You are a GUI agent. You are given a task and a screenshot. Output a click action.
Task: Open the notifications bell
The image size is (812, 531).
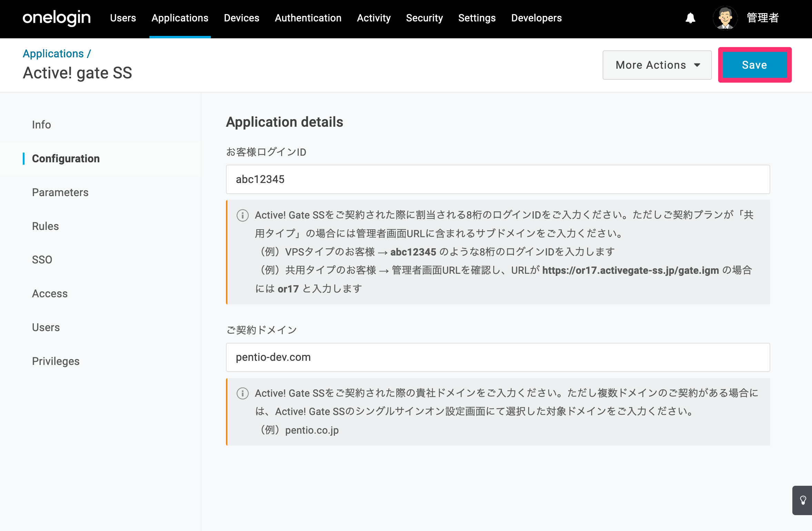690,18
